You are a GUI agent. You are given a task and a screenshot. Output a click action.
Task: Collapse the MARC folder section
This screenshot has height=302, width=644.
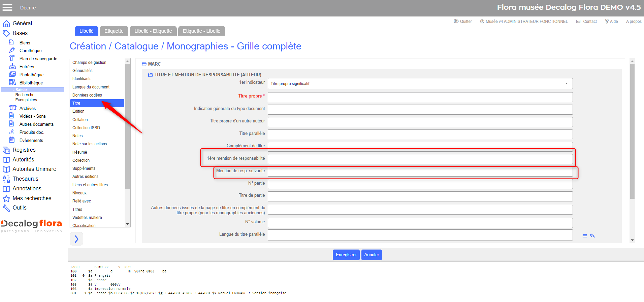tap(144, 64)
